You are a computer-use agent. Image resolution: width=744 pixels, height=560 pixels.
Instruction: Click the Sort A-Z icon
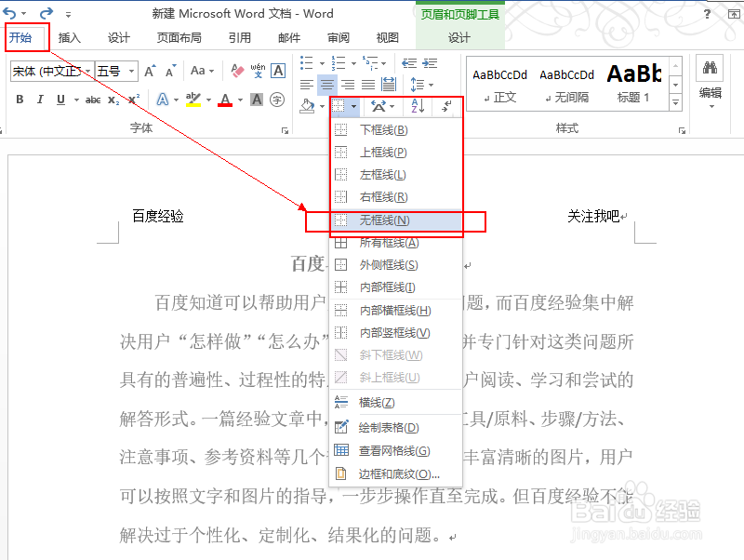click(x=418, y=106)
